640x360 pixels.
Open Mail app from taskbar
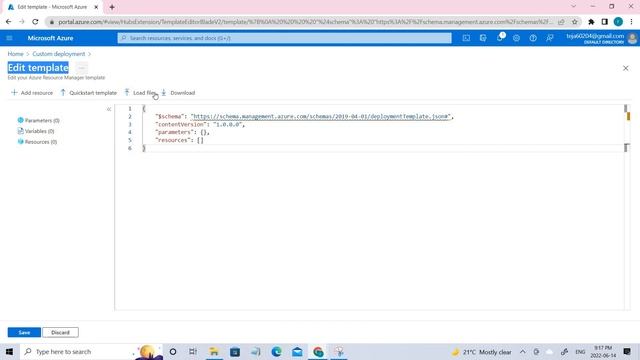pos(297,351)
